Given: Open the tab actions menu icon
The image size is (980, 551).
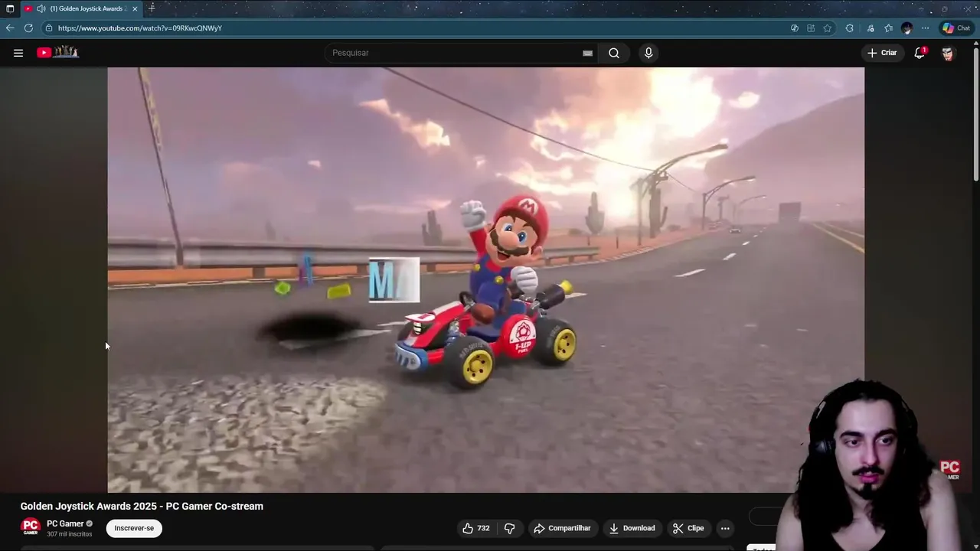Looking at the screenshot, I should click(x=10, y=8).
